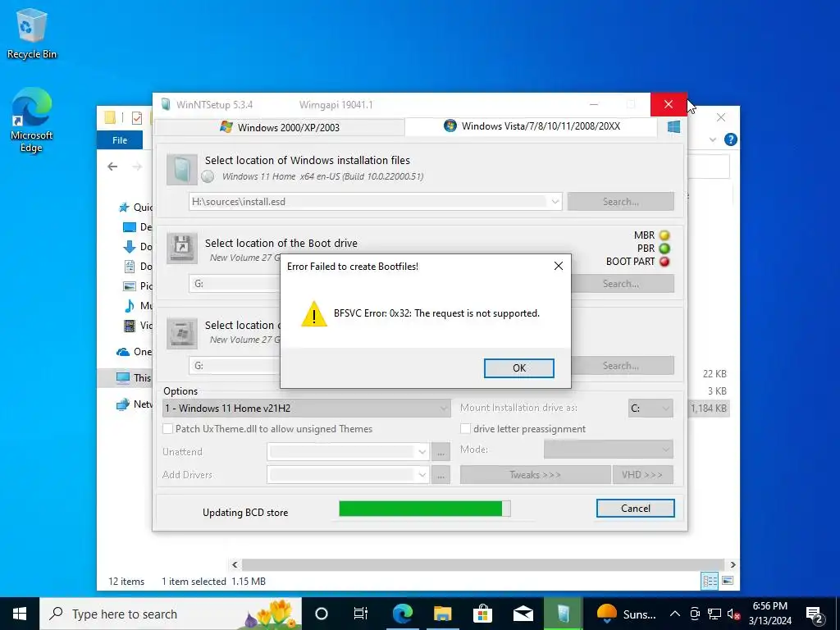Toggle drive letter preassignment checkbox
Screen dimensions: 840x630
coord(466,428)
